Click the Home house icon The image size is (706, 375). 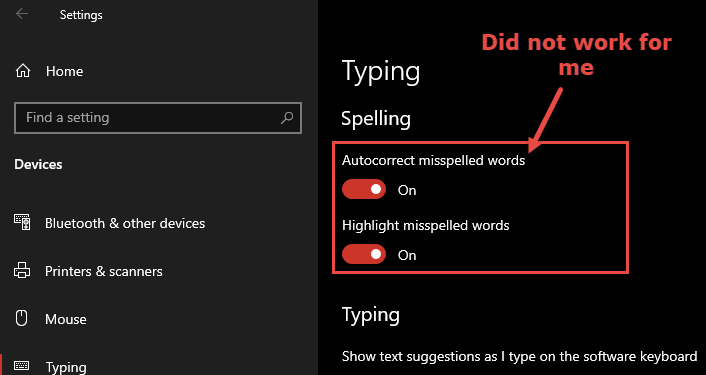point(23,71)
